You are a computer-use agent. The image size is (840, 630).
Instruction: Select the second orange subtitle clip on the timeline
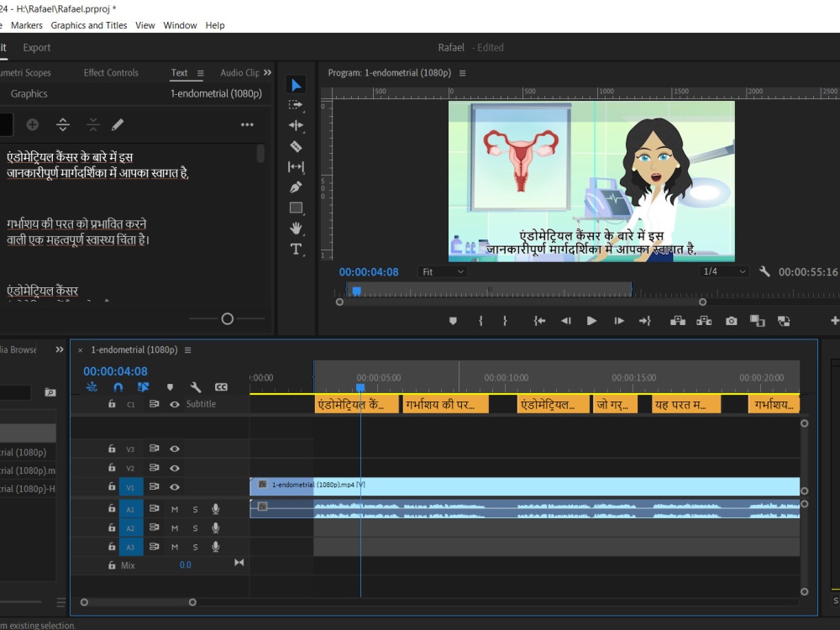pos(444,405)
